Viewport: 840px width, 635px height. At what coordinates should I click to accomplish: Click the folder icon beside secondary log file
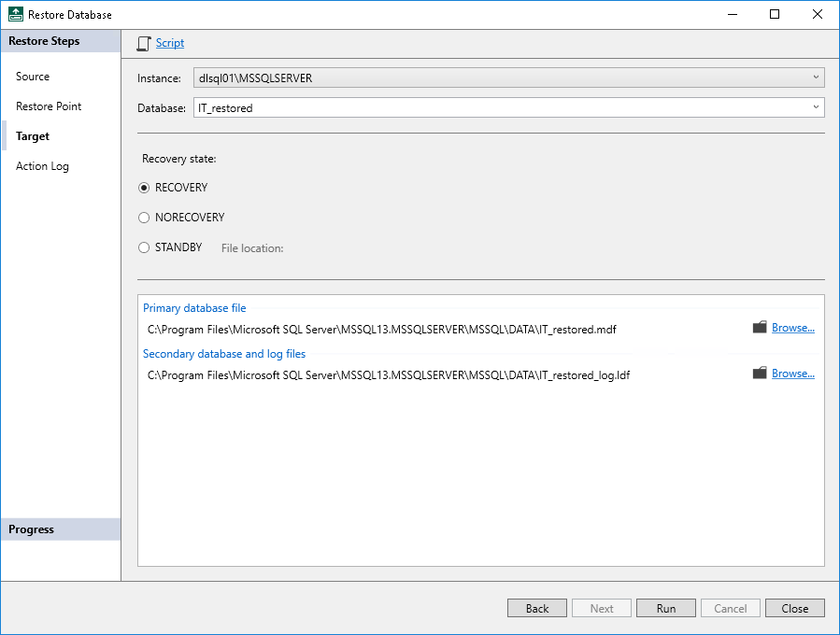coord(760,374)
